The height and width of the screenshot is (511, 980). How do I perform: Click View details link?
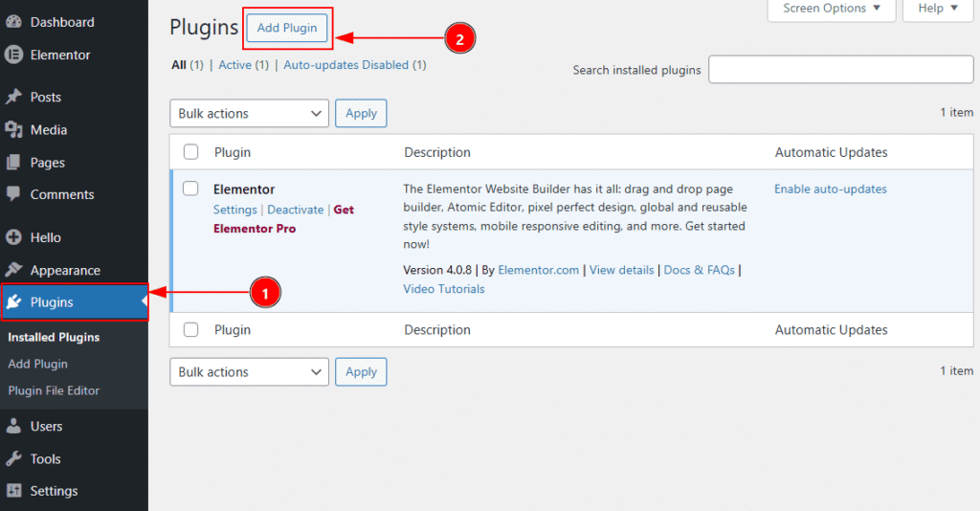coord(622,270)
